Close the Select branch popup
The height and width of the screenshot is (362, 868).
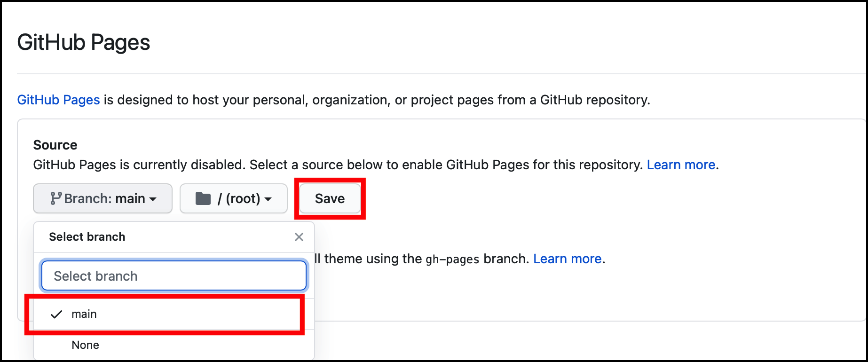(x=299, y=237)
